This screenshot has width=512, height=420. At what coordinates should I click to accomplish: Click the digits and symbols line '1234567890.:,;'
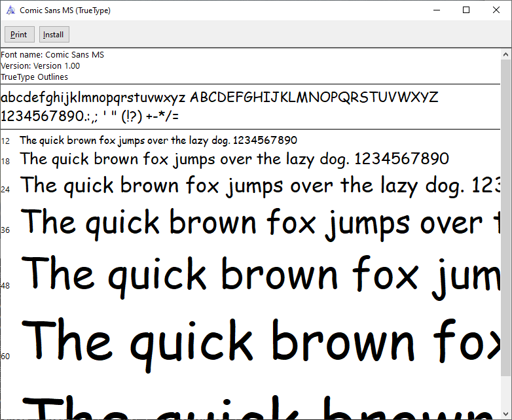tap(49, 116)
